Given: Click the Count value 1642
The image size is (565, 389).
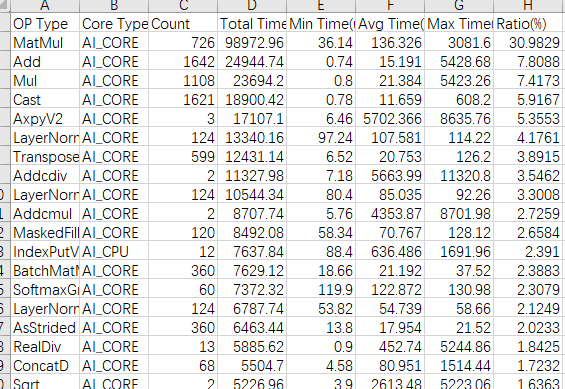Looking at the screenshot, I should pos(183,62).
